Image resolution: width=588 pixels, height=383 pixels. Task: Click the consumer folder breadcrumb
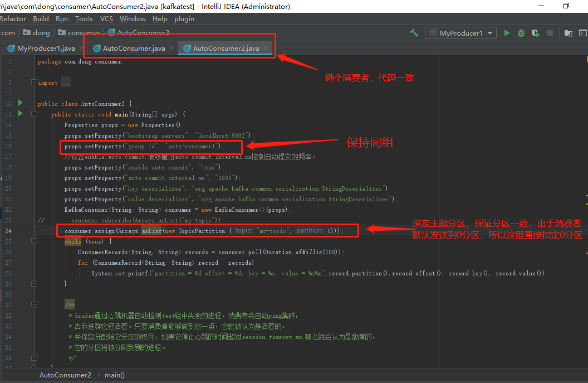click(x=80, y=33)
